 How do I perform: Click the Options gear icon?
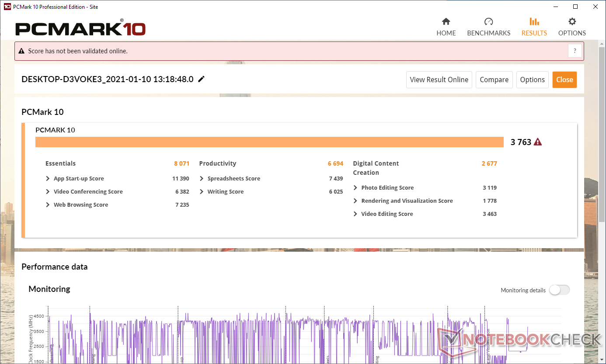click(572, 21)
